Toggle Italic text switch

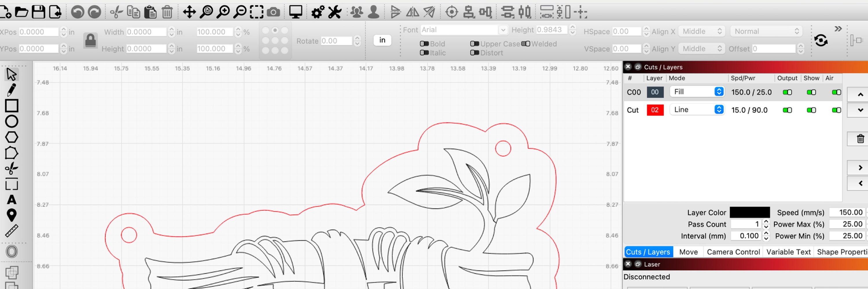(424, 53)
